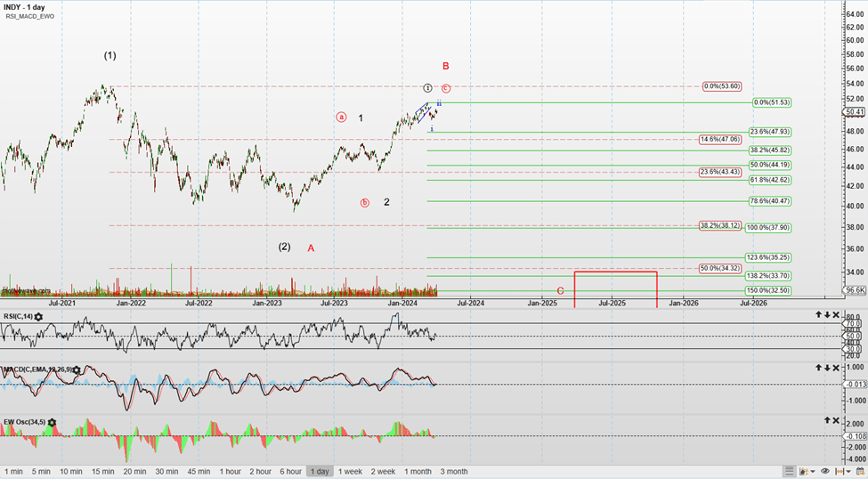
Task: Select the black (1) wave label
Action: click(x=110, y=55)
